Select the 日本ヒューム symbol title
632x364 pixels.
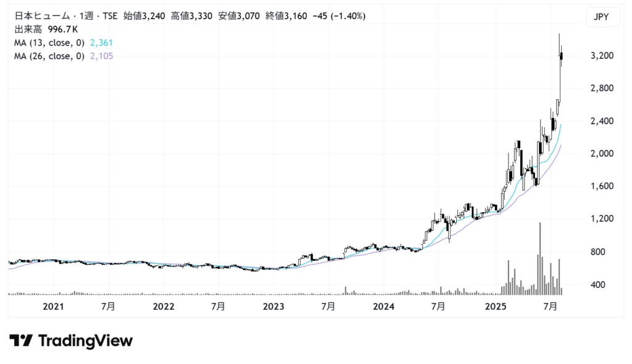pyautogui.click(x=42, y=16)
